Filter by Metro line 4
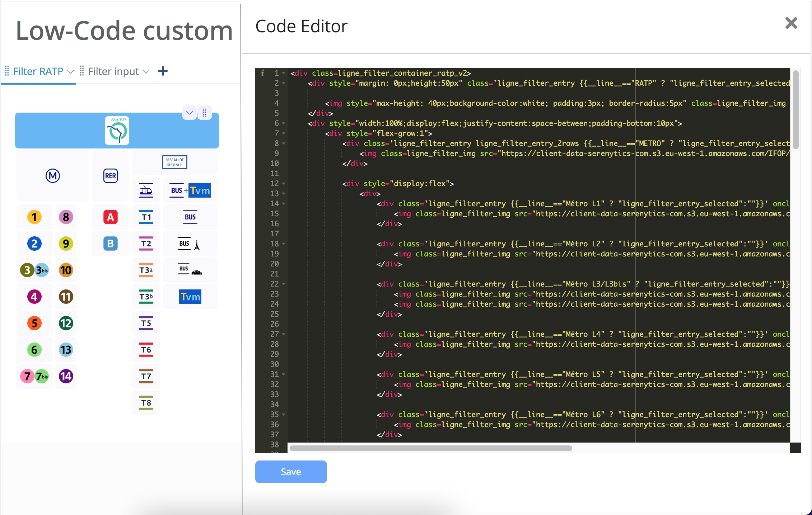Viewport: 812px width, 515px height. (x=34, y=297)
